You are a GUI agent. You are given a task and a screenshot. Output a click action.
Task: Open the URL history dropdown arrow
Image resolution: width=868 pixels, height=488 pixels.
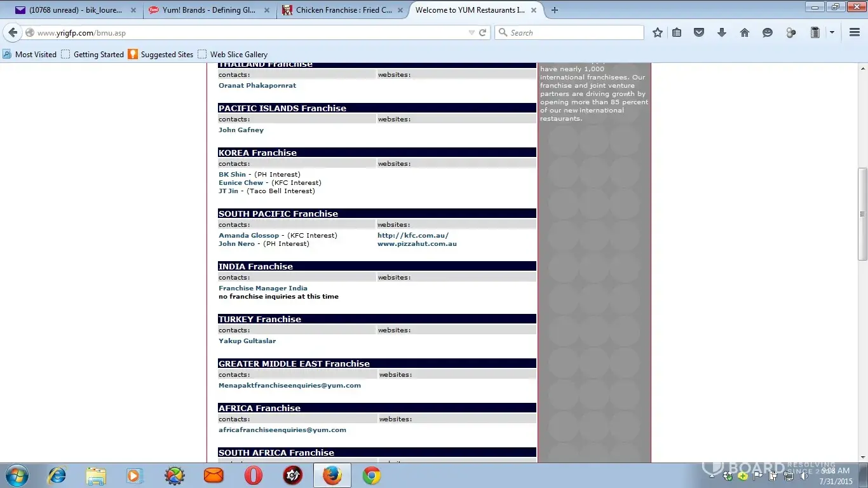coord(471,33)
